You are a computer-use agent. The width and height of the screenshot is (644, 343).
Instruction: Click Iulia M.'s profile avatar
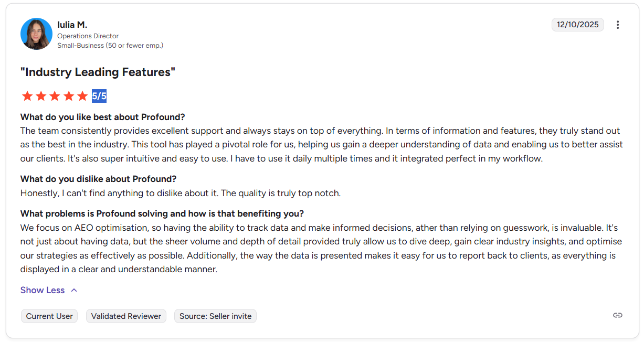[36, 34]
